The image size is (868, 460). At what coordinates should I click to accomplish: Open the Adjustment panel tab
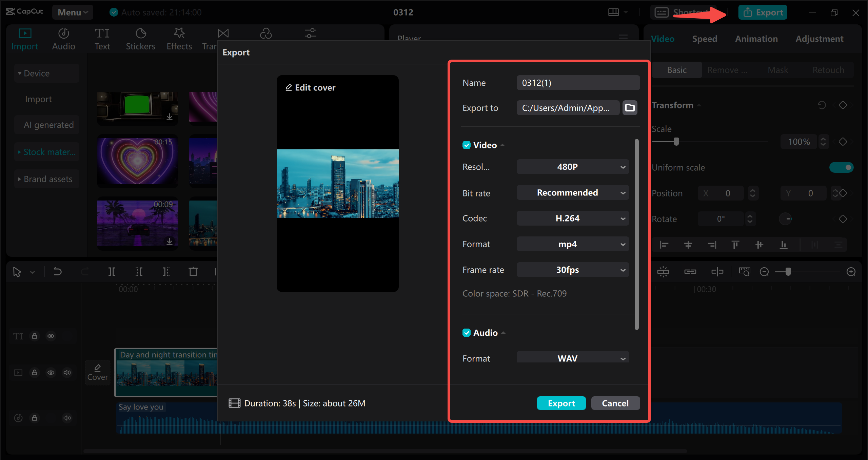tap(818, 38)
